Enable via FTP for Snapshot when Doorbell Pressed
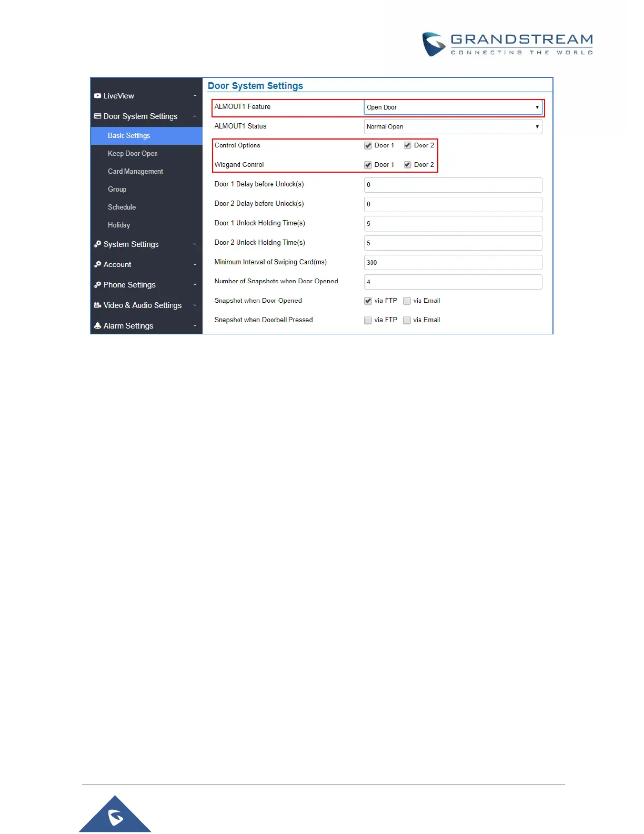The width and height of the screenshot is (644, 834). point(368,320)
